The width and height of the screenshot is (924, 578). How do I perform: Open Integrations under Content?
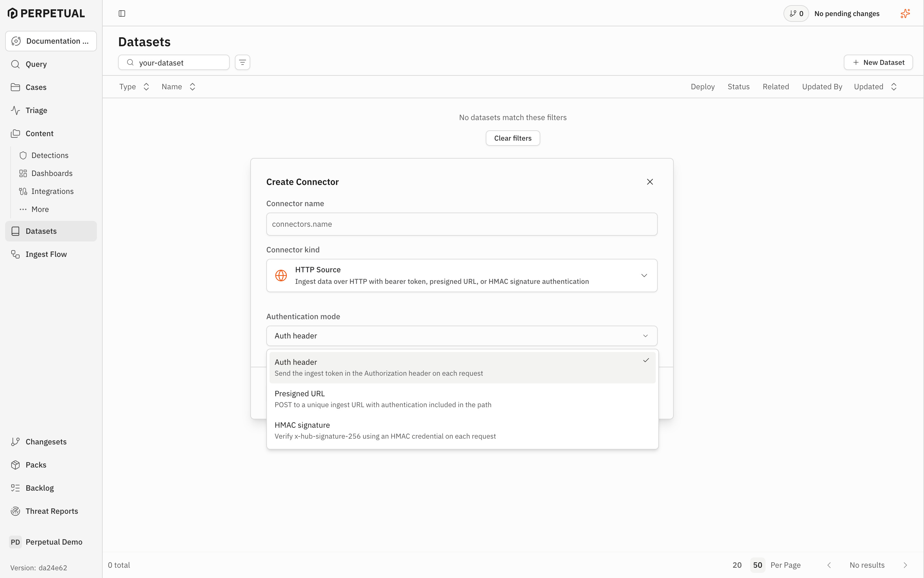[x=55, y=191]
